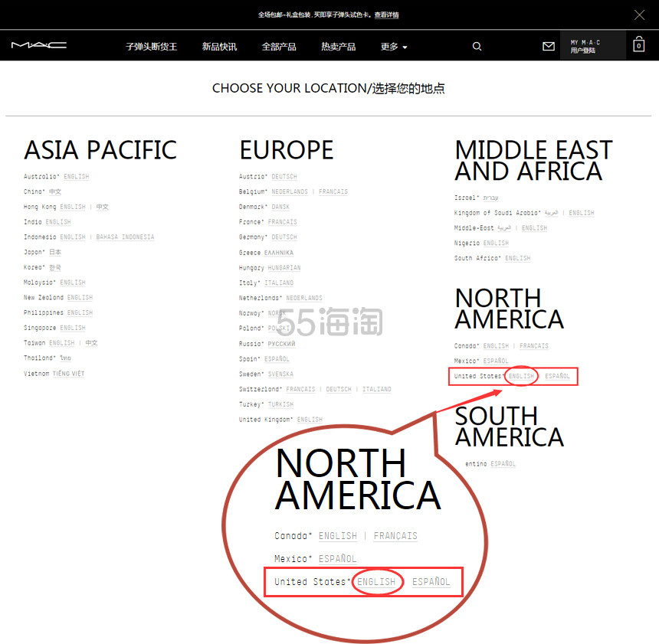The image size is (659, 644).
Task: Select Vietnam TIẾNG VIỆT link
Action: (x=68, y=374)
